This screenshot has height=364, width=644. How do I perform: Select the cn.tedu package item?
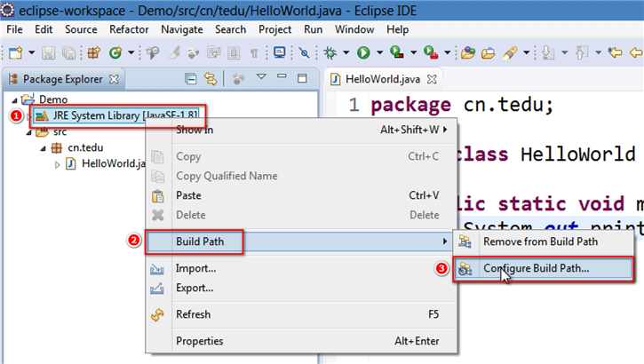[85, 147]
